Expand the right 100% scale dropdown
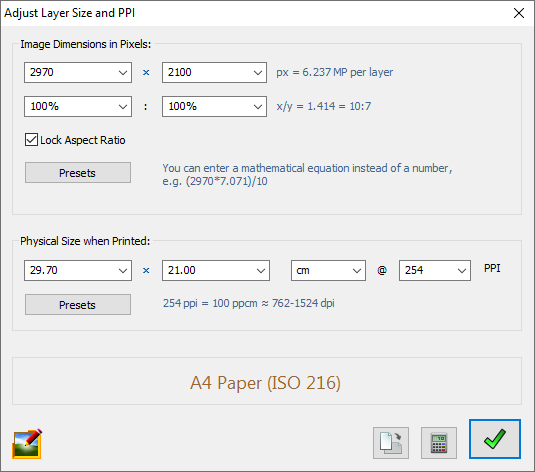 pos(258,107)
